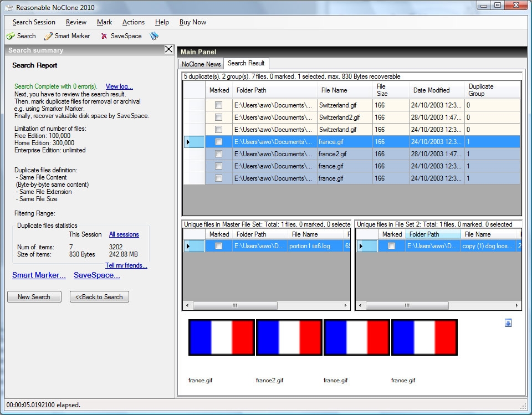
Task: Close the Search summary panel
Action: coord(169,49)
